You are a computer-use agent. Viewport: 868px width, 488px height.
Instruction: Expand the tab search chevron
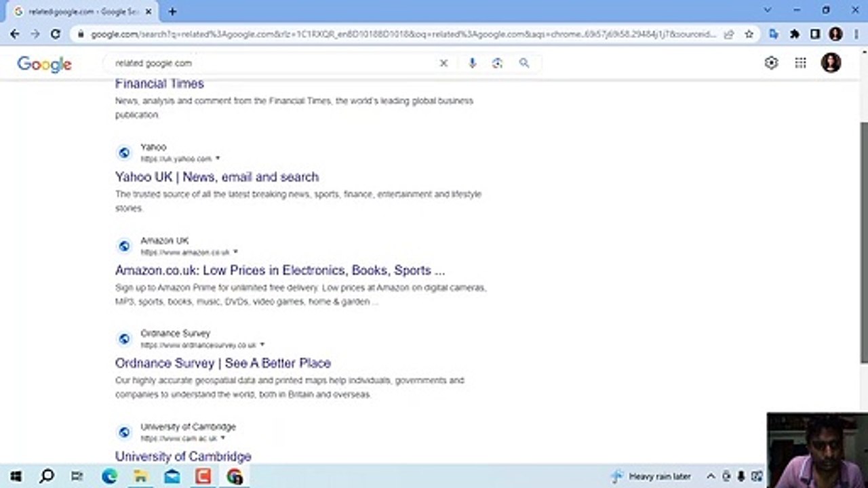click(x=768, y=11)
